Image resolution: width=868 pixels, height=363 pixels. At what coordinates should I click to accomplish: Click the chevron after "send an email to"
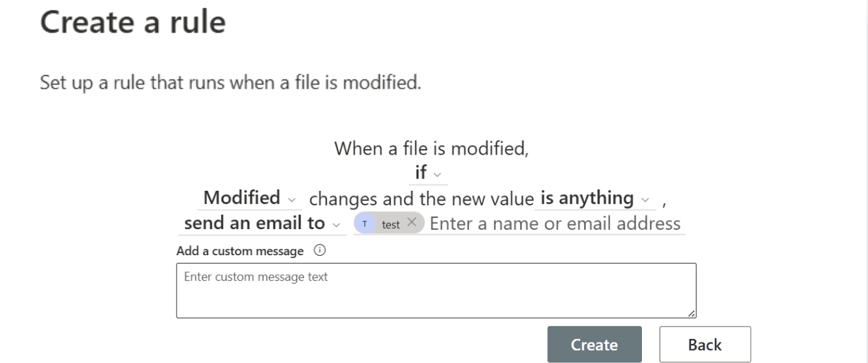[x=336, y=225]
